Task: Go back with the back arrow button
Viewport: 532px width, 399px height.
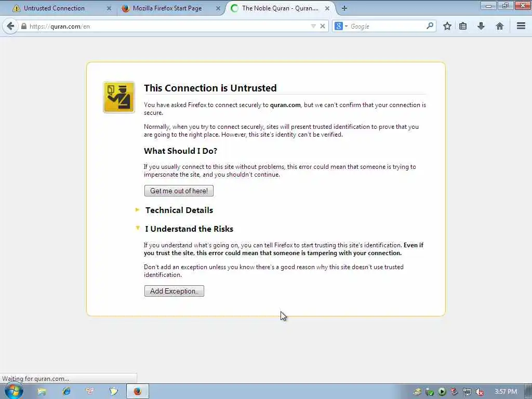Action: [10, 26]
